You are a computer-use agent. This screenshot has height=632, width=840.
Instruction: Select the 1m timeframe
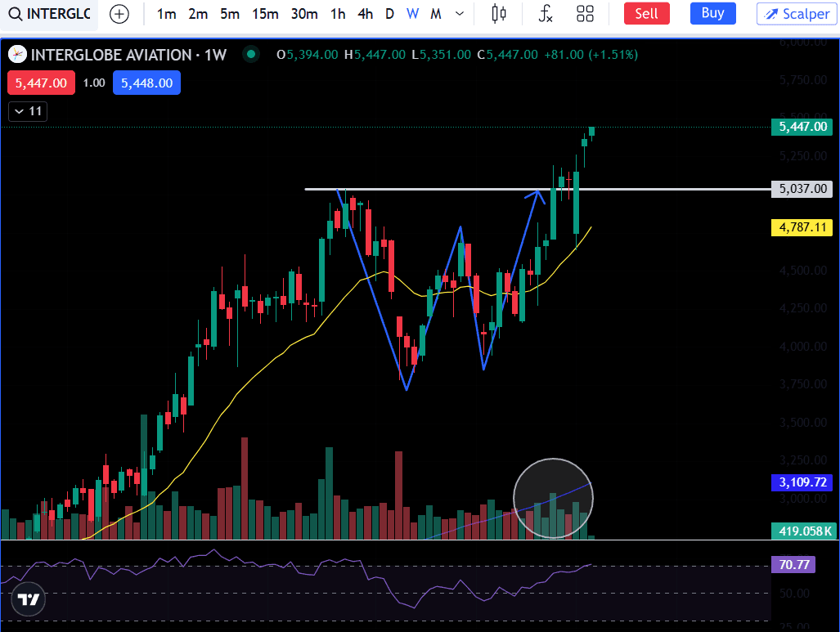(x=167, y=14)
